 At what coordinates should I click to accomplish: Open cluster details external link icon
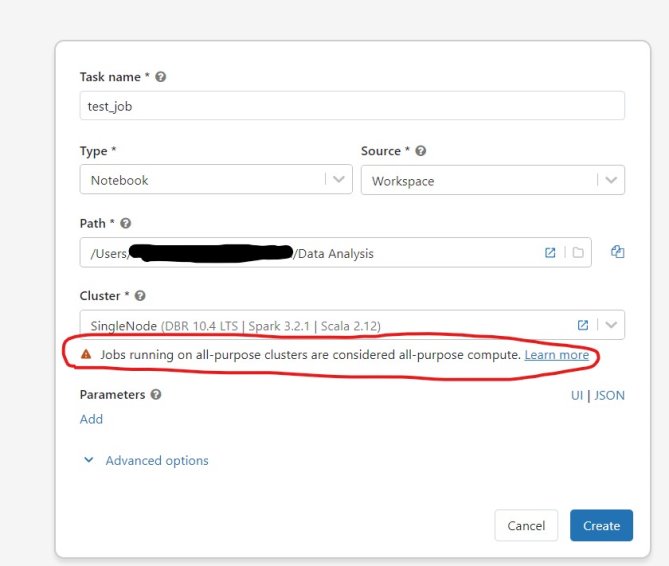tap(583, 325)
